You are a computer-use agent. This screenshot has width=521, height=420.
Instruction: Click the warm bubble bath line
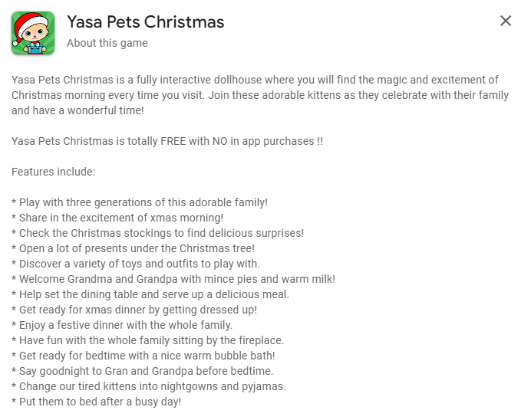coord(143,356)
